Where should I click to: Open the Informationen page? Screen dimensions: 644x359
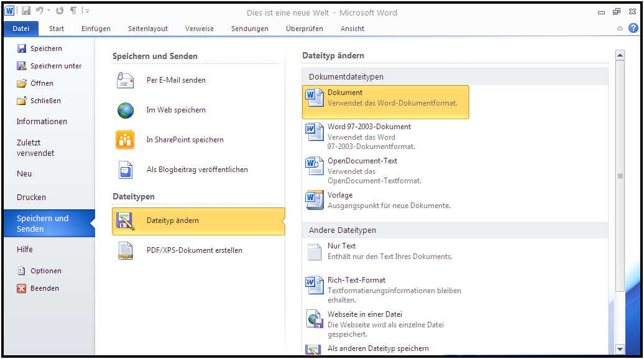pyautogui.click(x=42, y=122)
